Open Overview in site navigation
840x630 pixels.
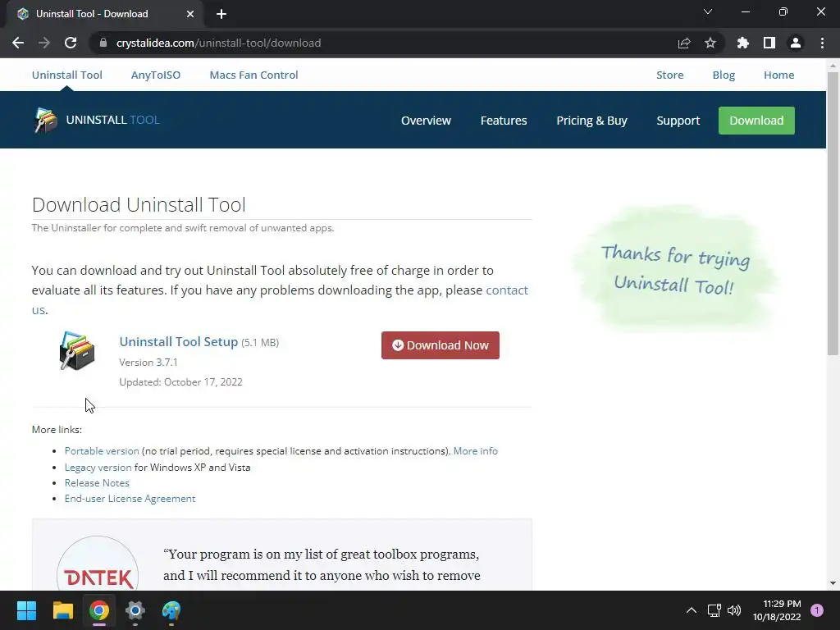426,121
